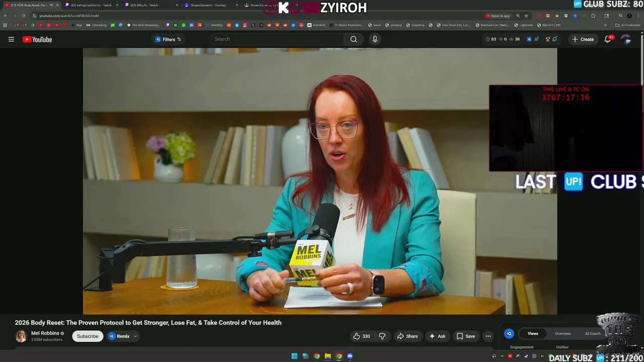This screenshot has width=644, height=362.
Task: Open Discord from the taskbar
Action: (x=350, y=356)
